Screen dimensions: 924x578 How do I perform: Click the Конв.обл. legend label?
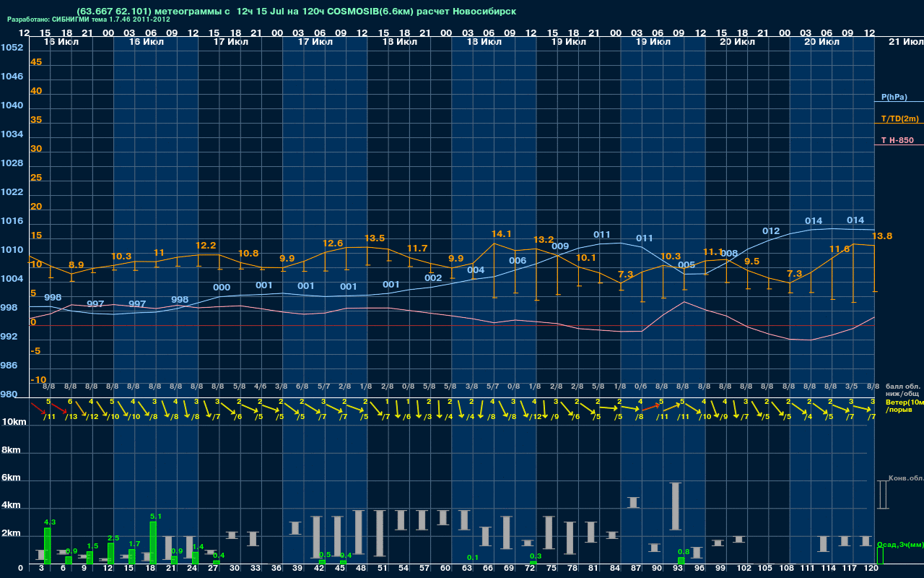coord(906,478)
